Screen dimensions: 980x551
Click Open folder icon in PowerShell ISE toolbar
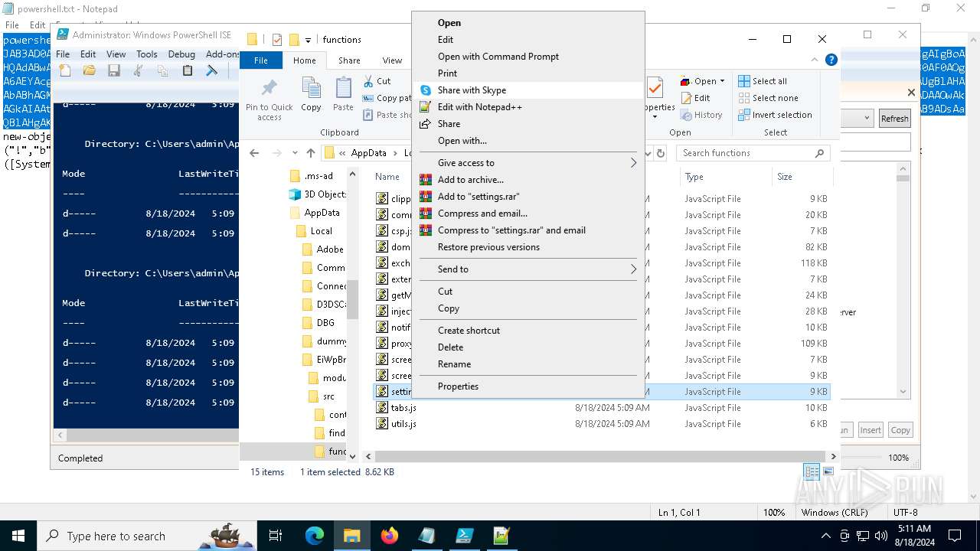click(x=90, y=70)
